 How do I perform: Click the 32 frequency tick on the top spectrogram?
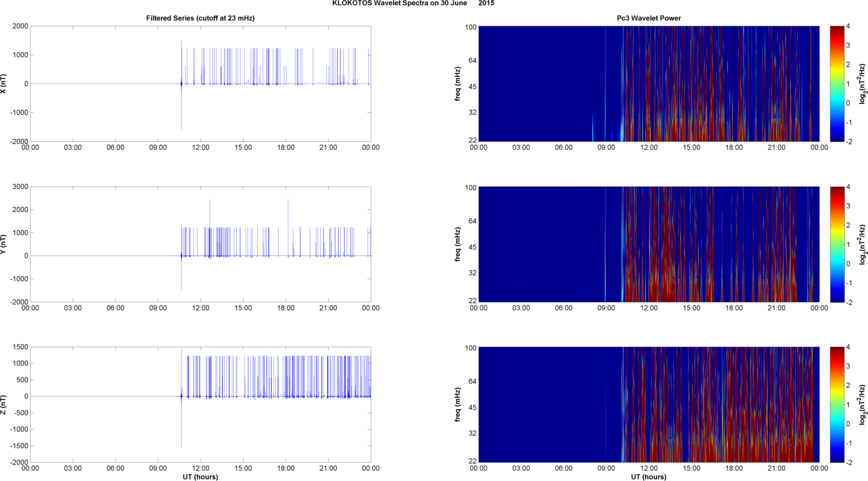(472, 112)
